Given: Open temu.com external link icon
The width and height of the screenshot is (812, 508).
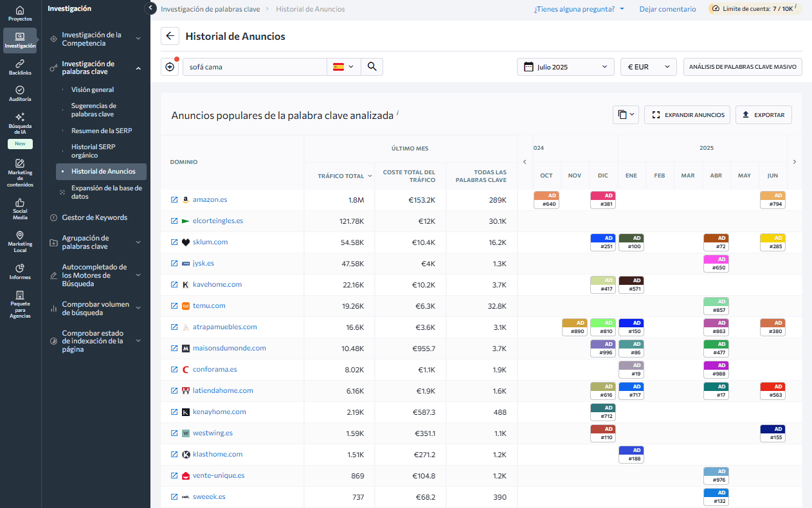Looking at the screenshot, I should (174, 306).
